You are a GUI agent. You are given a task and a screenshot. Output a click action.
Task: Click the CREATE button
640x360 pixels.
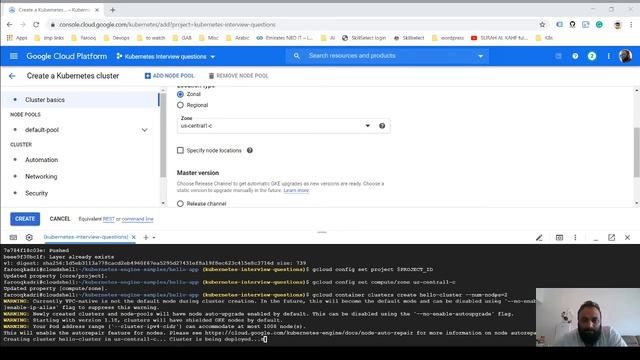pyautogui.click(x=25, y=219)
